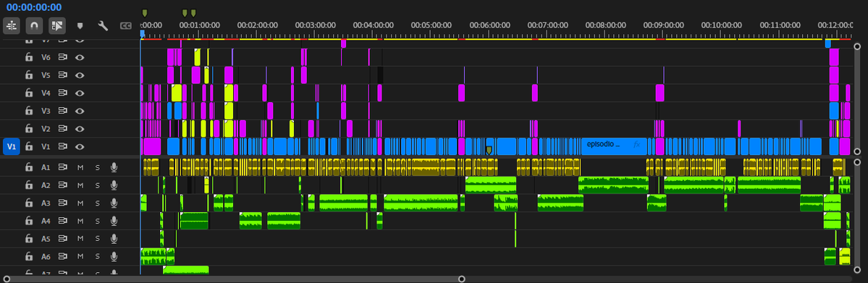Enable voice-over record on A5
Viewport: 868px width, 283px height.
pyautogui.click(x=114, y=239)
